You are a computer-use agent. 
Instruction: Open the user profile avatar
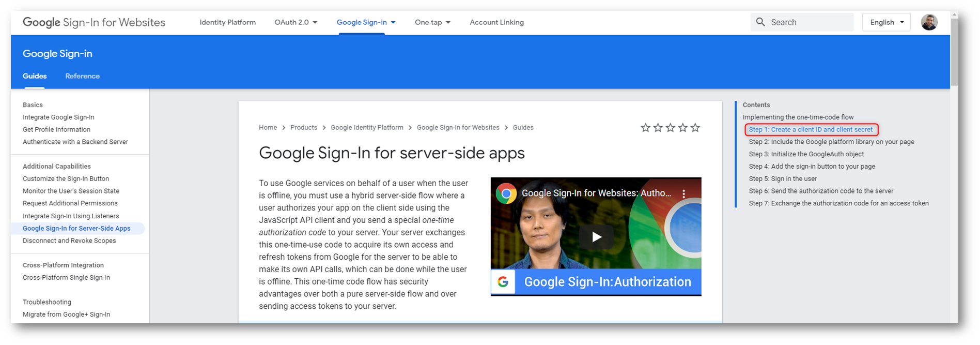(929, 22)
